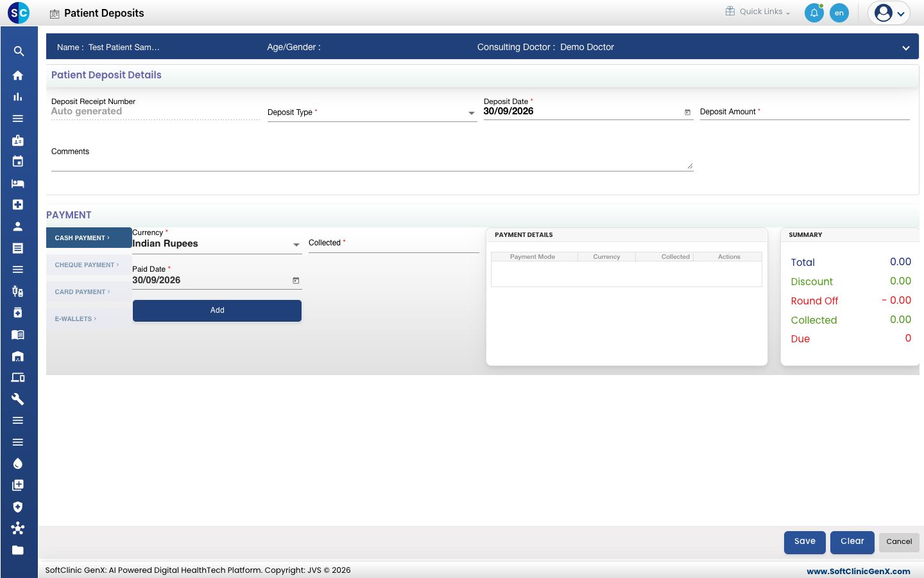924x578 pixels.
Task: Click the Add payment button
Action: (217, 310)
